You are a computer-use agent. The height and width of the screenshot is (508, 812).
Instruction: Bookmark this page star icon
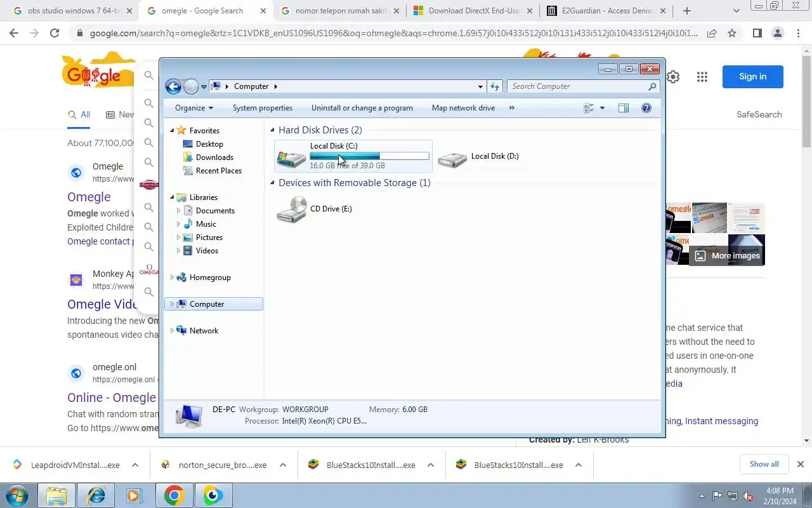pos(732,33)
